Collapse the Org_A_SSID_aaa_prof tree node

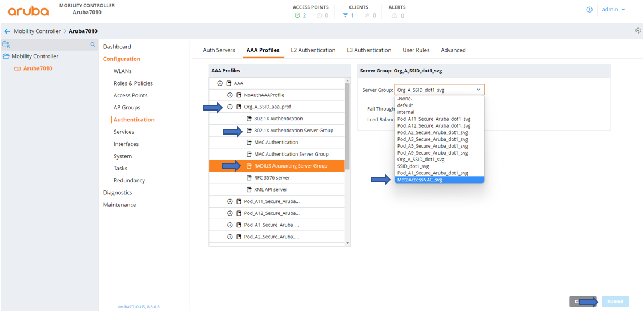pos(230,107)
